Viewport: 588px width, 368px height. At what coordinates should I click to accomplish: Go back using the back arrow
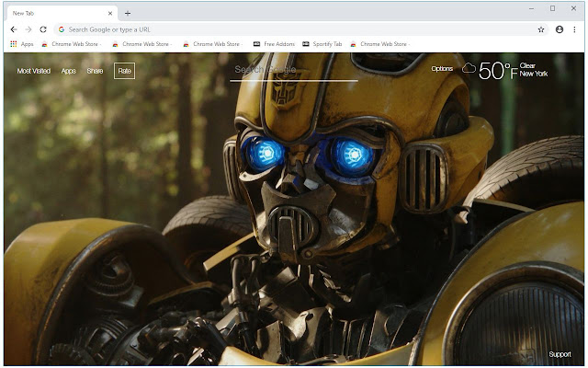14,29
